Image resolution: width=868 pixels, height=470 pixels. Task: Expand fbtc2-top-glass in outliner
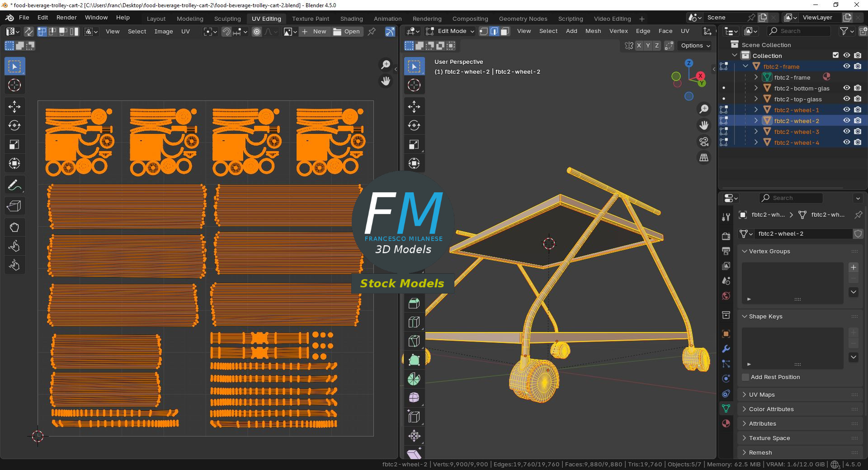tap(756, 99)
